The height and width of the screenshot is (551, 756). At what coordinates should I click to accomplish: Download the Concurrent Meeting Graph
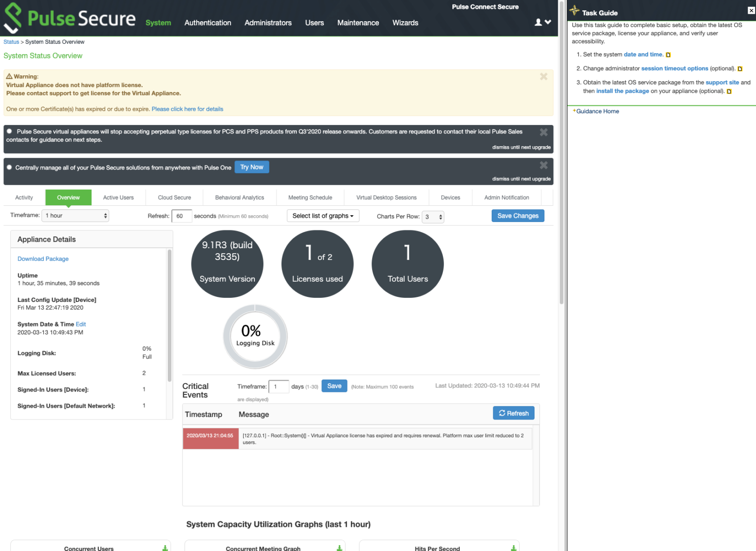pos(339,547)
